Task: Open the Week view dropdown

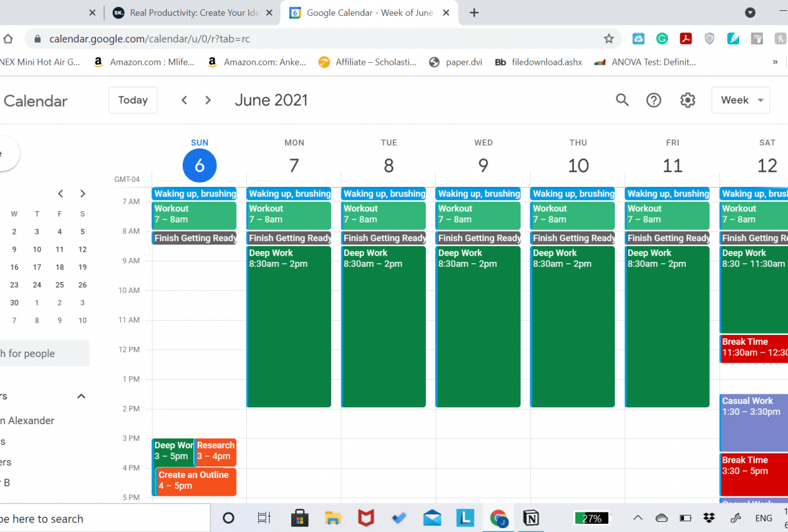Action: [x=740, y=100]
